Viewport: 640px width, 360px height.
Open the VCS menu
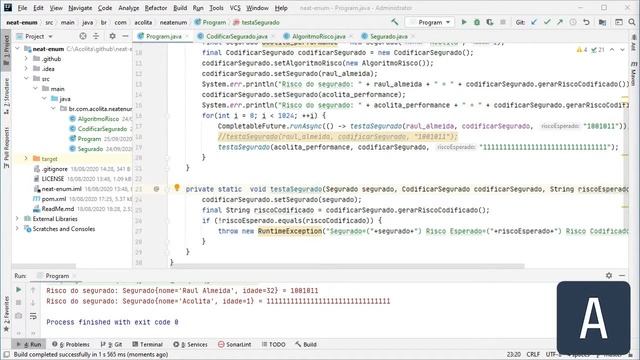click(x=235, y=8)
